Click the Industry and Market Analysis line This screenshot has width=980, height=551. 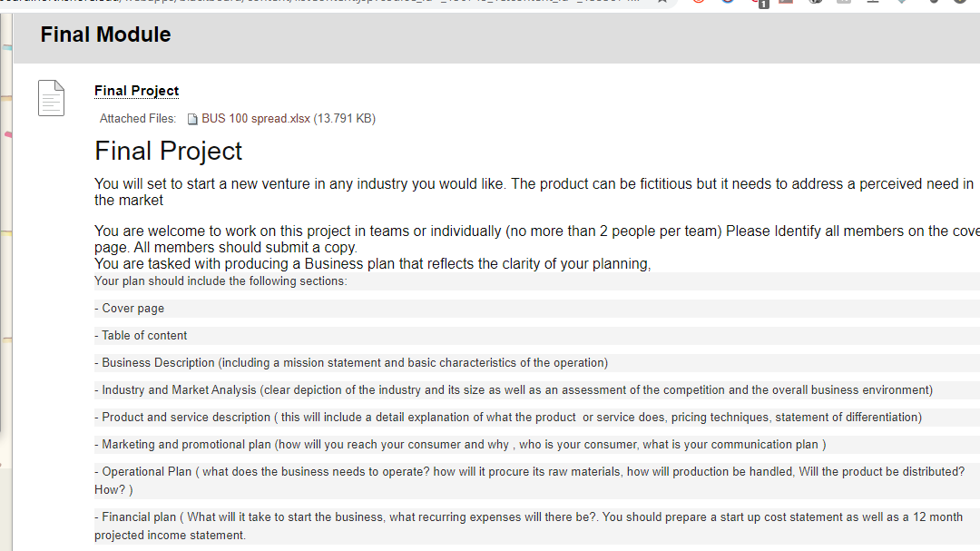[513, 390]
